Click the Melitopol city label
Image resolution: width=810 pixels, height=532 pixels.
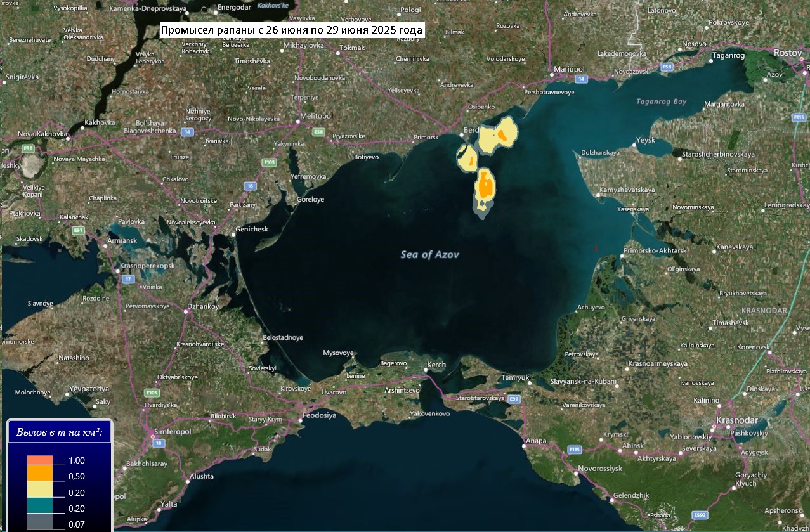point(315,116)
